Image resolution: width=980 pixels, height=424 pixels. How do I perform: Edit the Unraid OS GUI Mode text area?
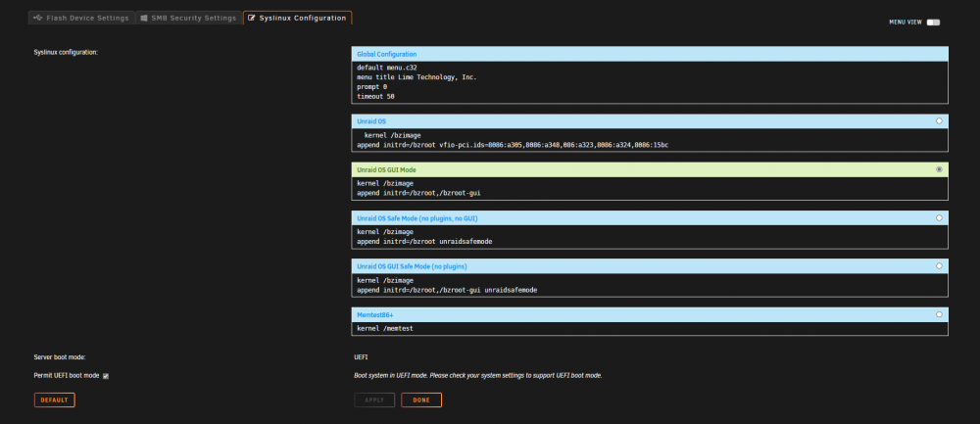pyautogui.click(x=650, y=189)
